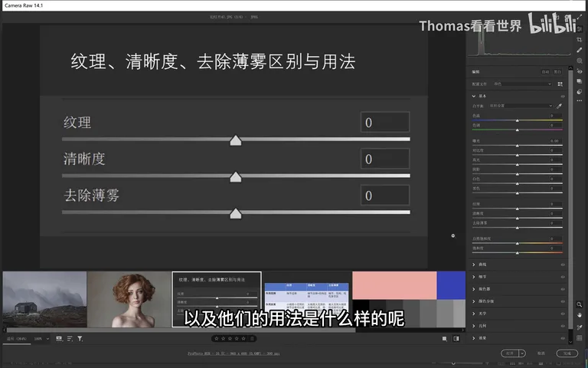
Task: Click the 曝光 exposure slider handle
Action: click(517, 146)
